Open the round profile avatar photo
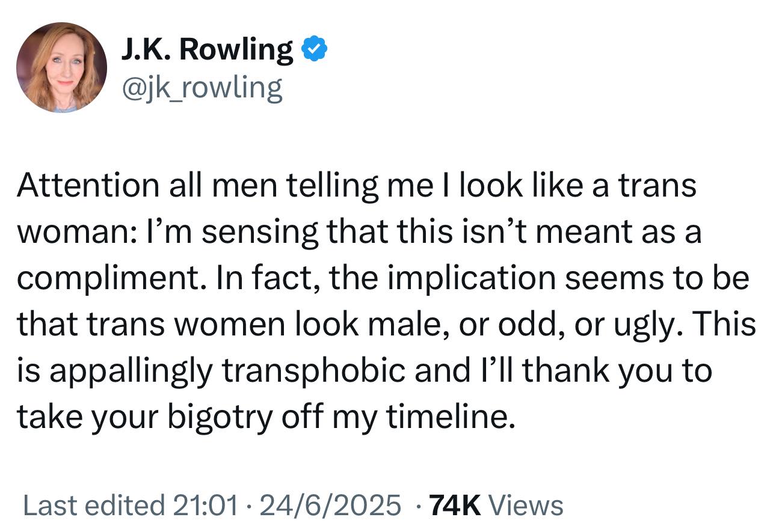The image size is (776, 532). tap(61, 67)
